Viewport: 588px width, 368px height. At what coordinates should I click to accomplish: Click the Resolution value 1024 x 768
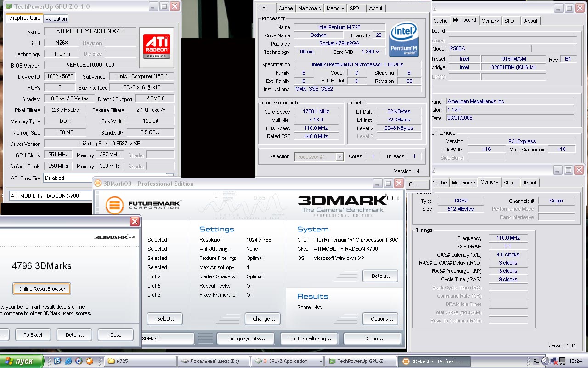(x=259, y=240)
